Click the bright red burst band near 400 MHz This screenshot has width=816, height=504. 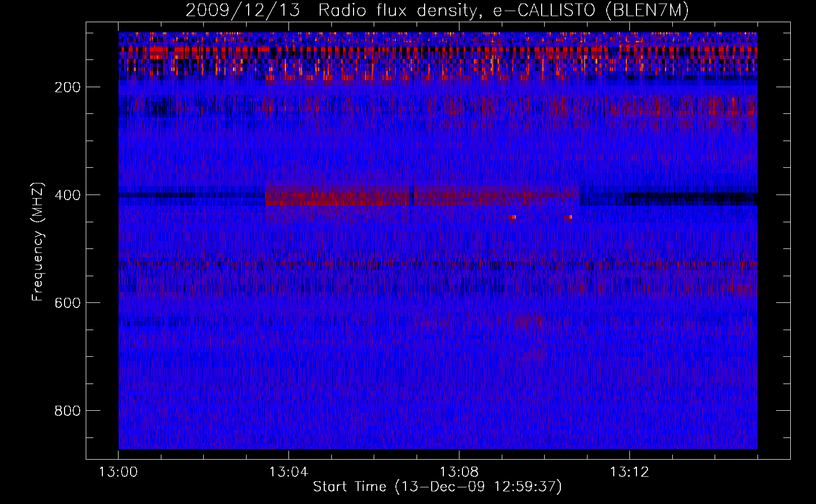point(422,196)
